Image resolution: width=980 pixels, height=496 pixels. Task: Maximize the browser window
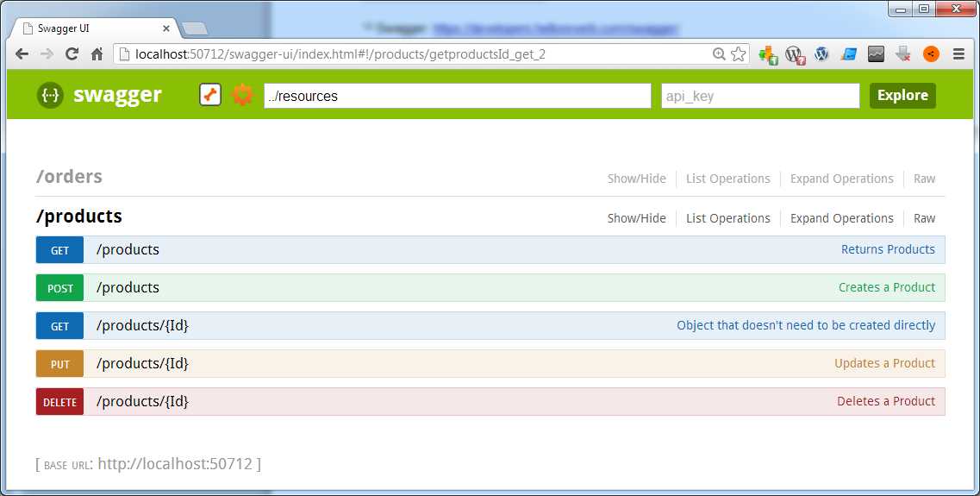tap(924, 9)
